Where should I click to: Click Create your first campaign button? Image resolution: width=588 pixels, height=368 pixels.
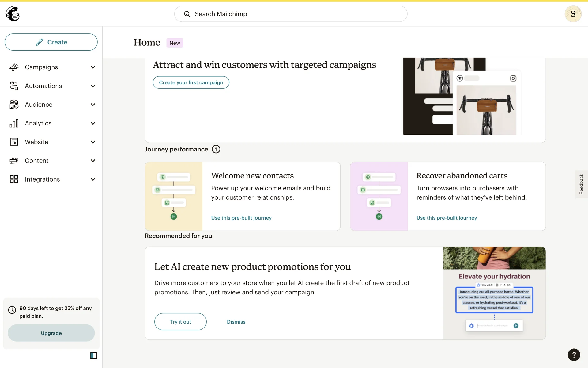[191, 82]
